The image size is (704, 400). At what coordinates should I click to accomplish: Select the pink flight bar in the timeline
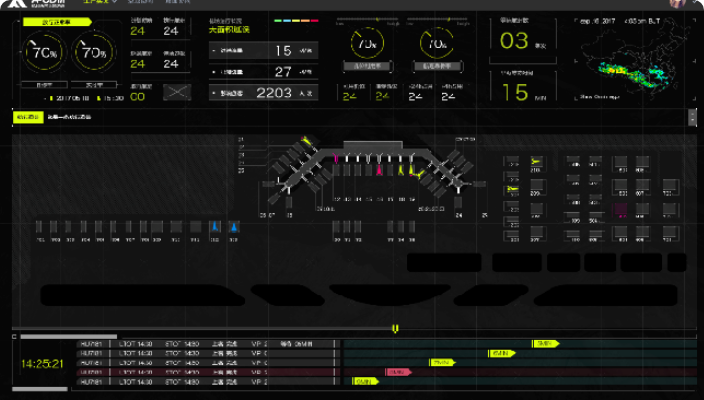[397, 372]
